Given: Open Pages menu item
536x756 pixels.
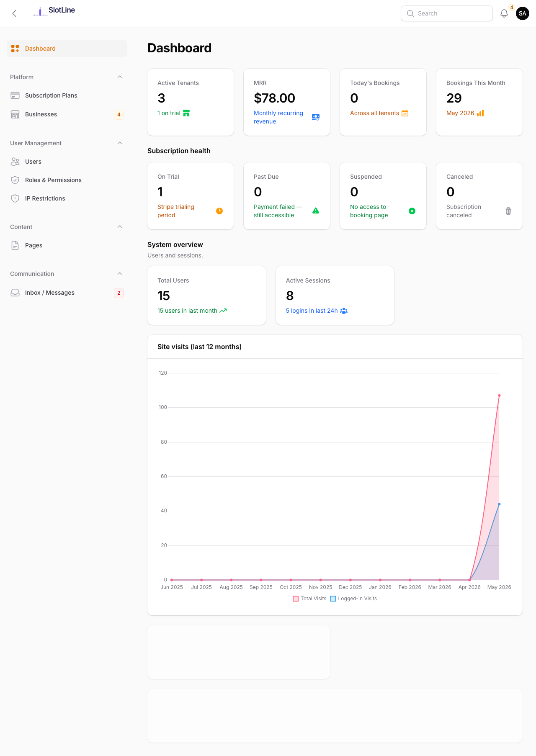Looking at the screenshot, I should (x=67, y=245).
